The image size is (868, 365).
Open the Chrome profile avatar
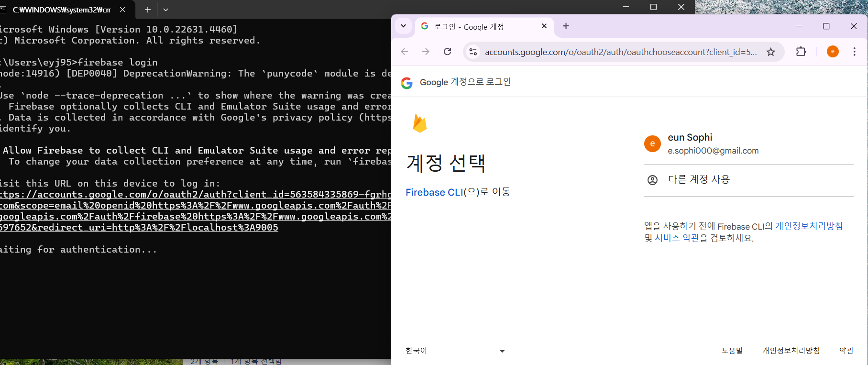(x=833, y=52)
